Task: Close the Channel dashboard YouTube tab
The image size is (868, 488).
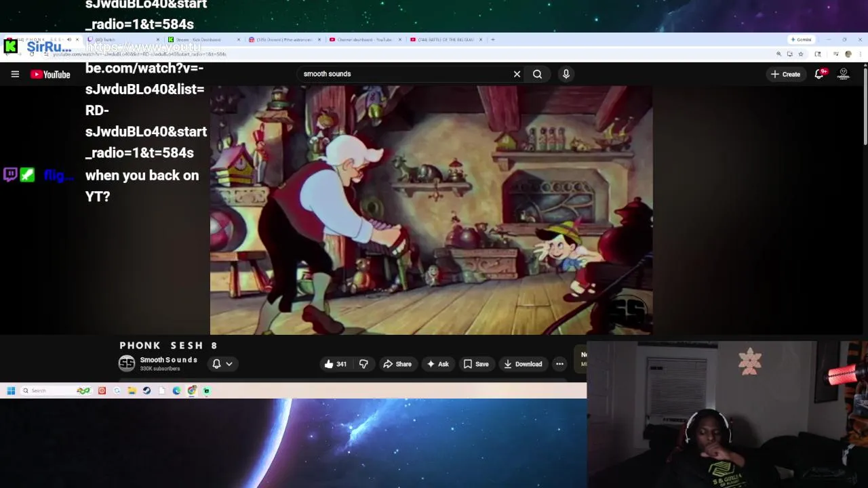Action: click(400, 39)
